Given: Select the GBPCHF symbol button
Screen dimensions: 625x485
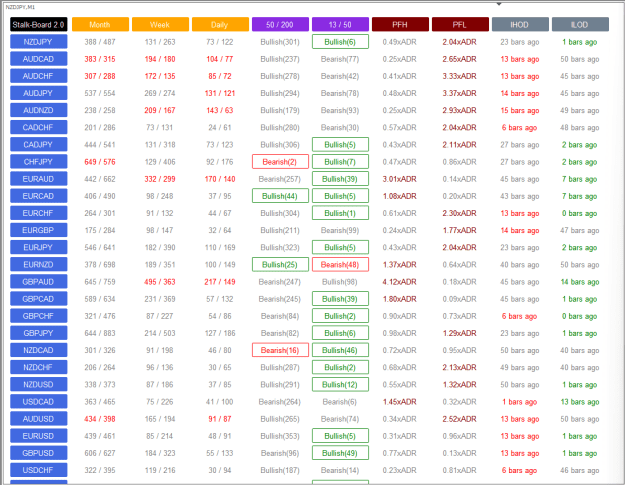Looking at the screenshot, I should 39,316.
